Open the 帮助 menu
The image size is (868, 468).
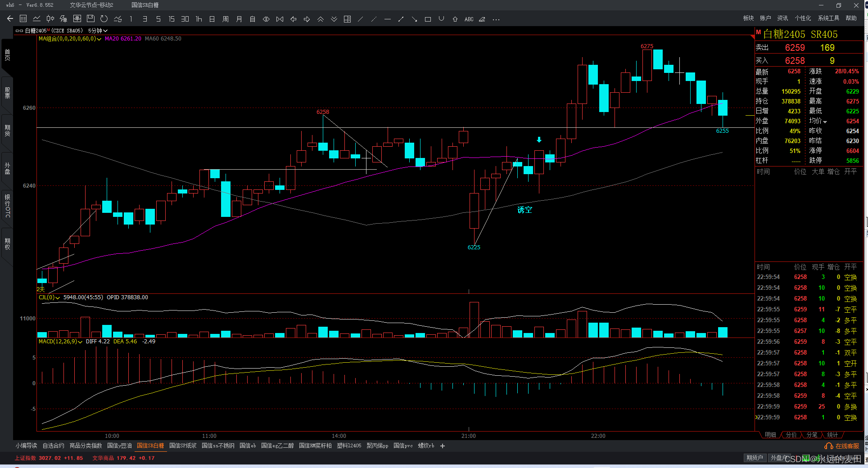pos(851,18)
